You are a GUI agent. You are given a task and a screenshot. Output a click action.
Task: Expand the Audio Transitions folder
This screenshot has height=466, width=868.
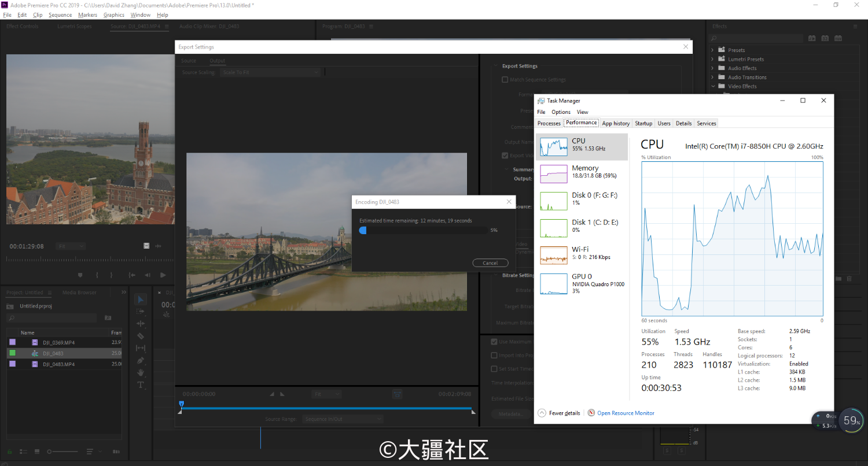point(712,77)
